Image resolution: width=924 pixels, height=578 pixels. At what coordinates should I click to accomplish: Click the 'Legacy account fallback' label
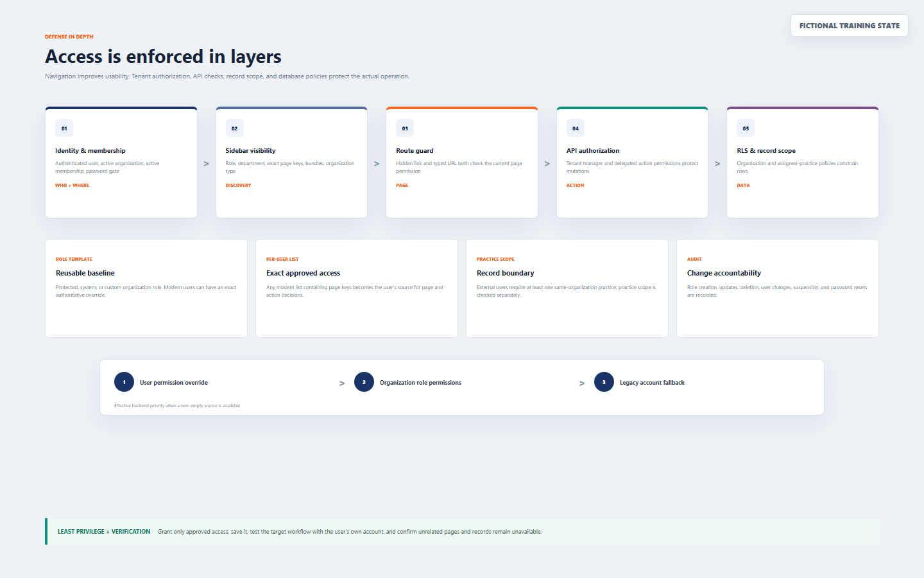(x=652, y=383)
